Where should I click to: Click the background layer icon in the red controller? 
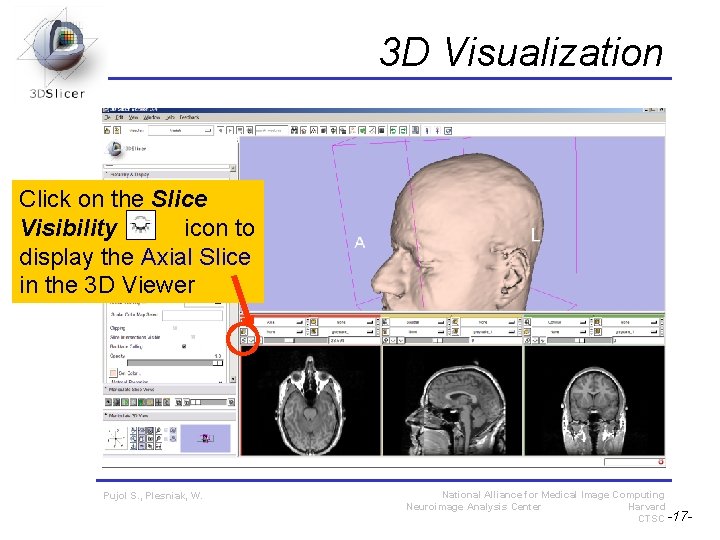(x=314, y=332)
